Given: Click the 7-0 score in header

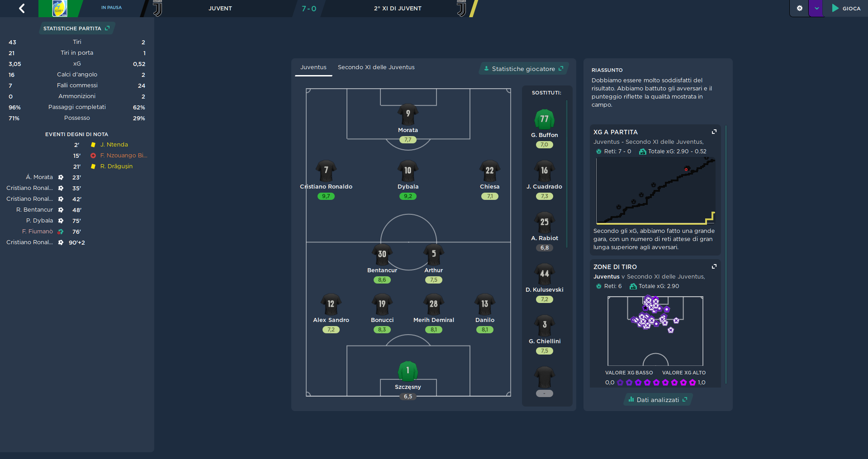Looking at the screenshot, I should click(309, 9).
